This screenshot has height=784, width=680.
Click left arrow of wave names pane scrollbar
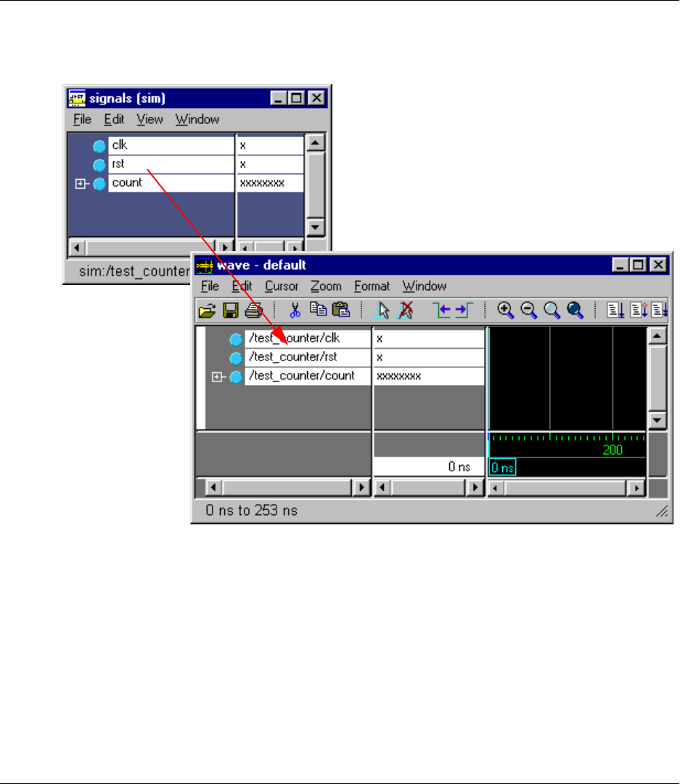tap(213, 487)
